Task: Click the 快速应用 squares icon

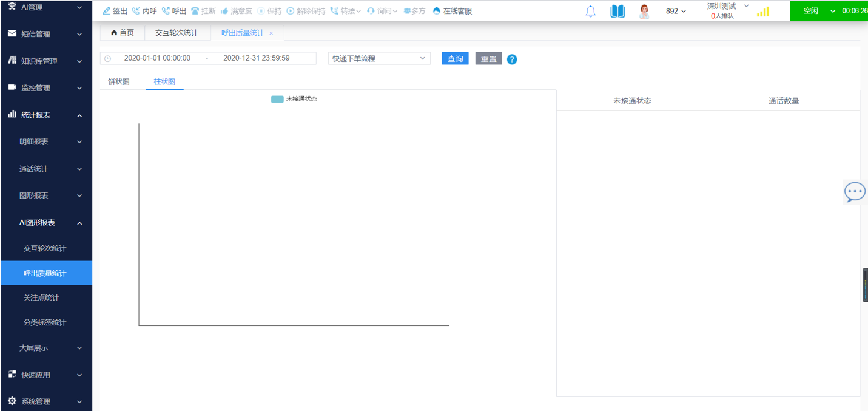Action: coord(12,374)
